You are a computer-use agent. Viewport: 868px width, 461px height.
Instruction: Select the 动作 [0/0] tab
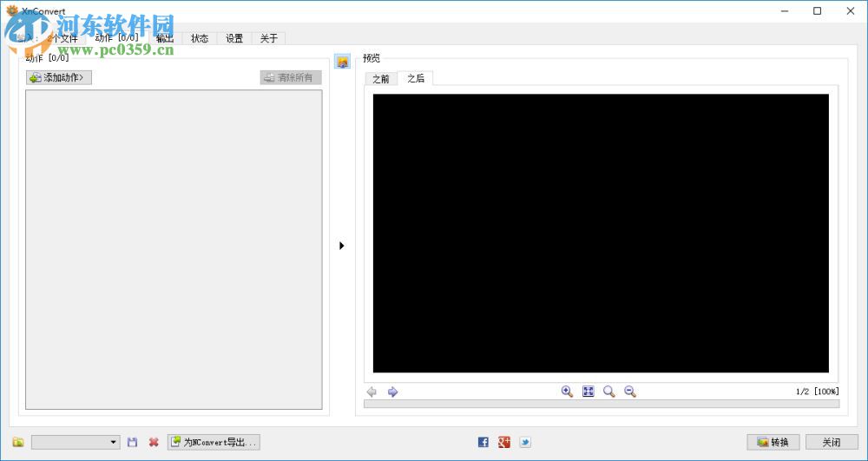(117, 37)
